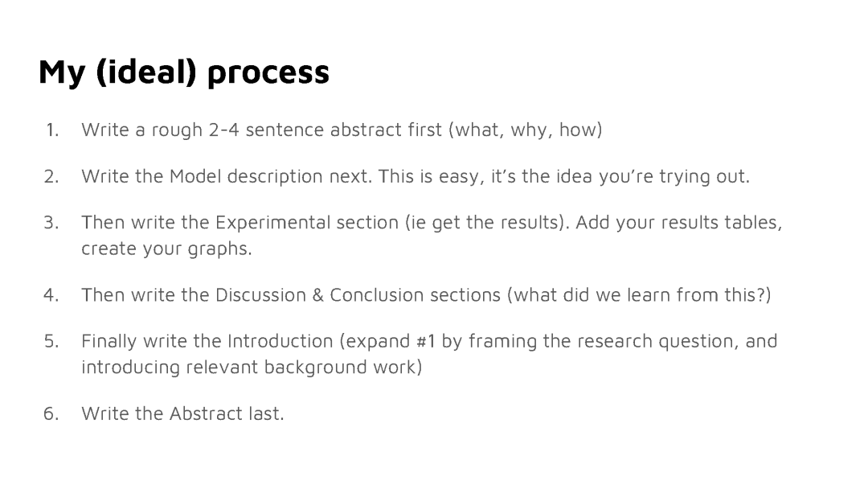Click the word 'process' in the title
868x489 pixels.
click(x=268, y=74)
